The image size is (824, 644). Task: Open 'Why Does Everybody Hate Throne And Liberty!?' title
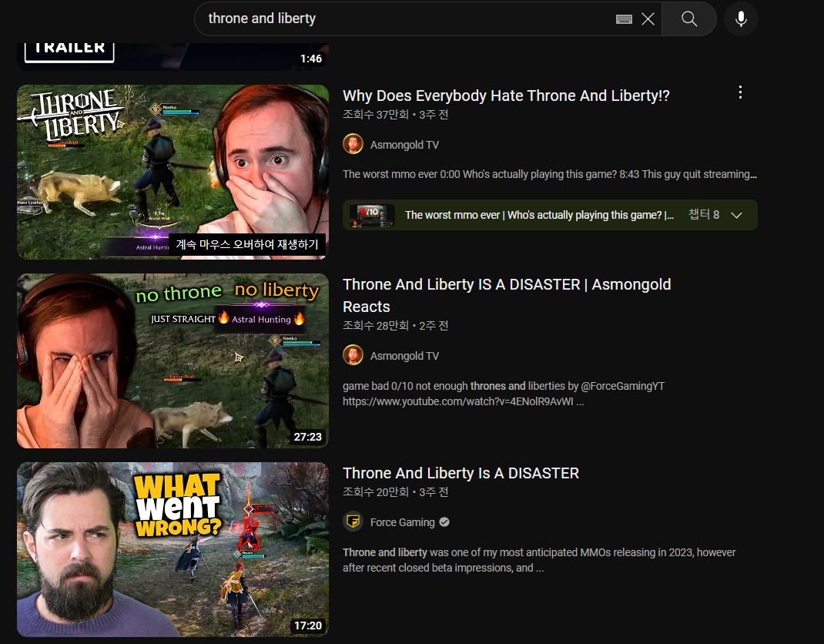click(506, 96)
